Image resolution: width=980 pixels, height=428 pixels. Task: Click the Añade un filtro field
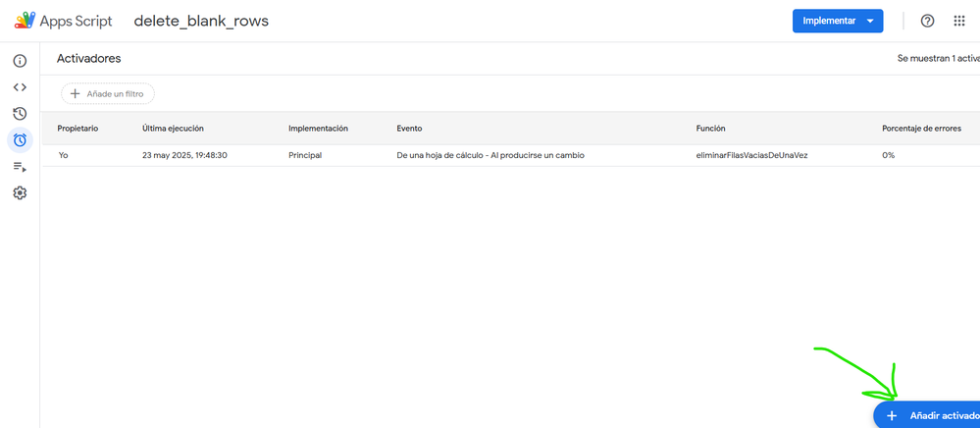[x=108, y=94]
